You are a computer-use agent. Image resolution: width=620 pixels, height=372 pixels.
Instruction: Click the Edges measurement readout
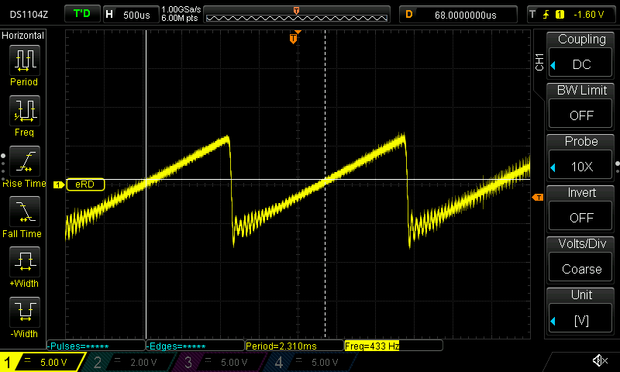[195, 346]
